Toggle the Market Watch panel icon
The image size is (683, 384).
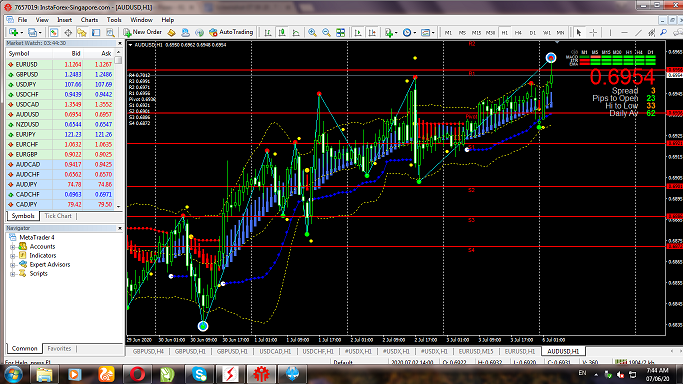tap(54, 32)
